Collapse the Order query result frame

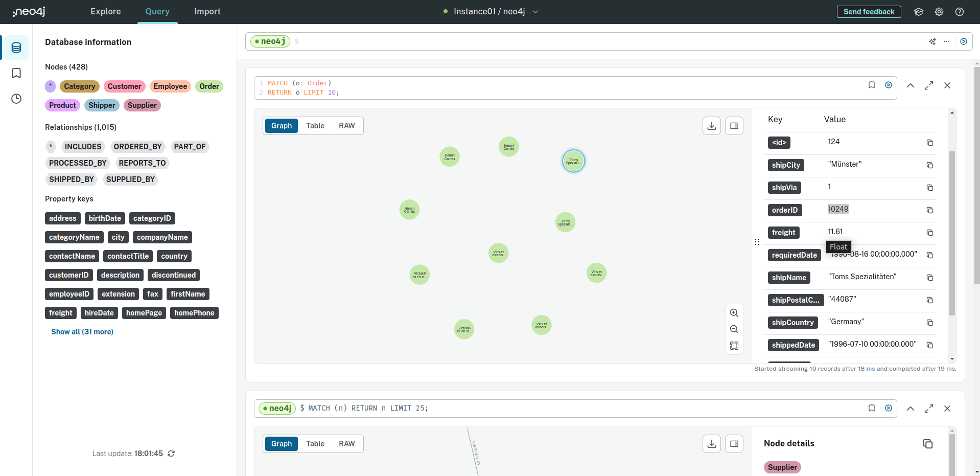pos(911,85)
